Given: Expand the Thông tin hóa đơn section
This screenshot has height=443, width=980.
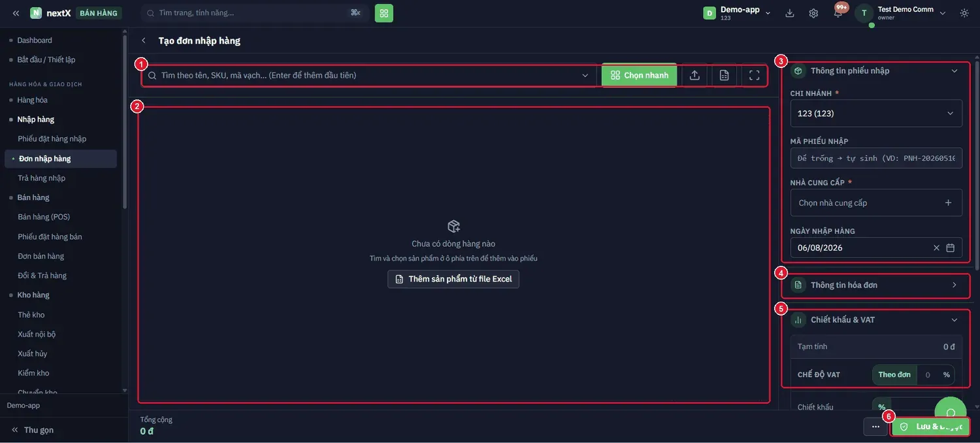Looking at the screenshot, I should [955, 285].
